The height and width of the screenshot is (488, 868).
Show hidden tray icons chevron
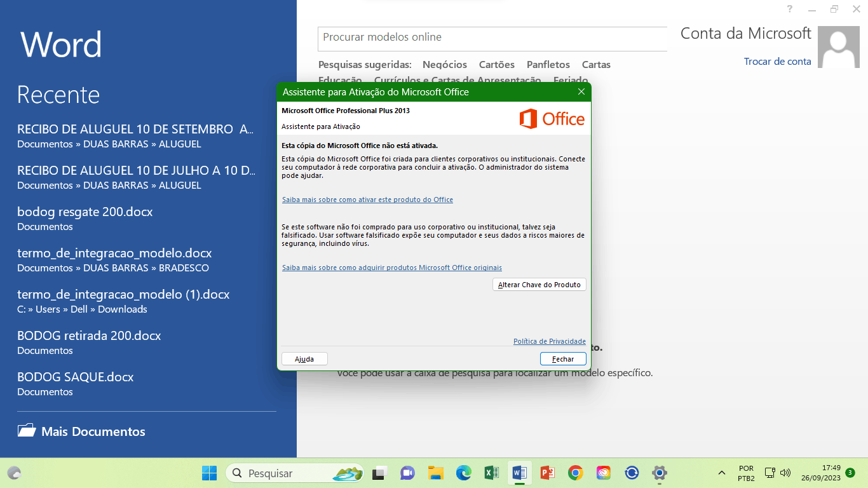722,473
